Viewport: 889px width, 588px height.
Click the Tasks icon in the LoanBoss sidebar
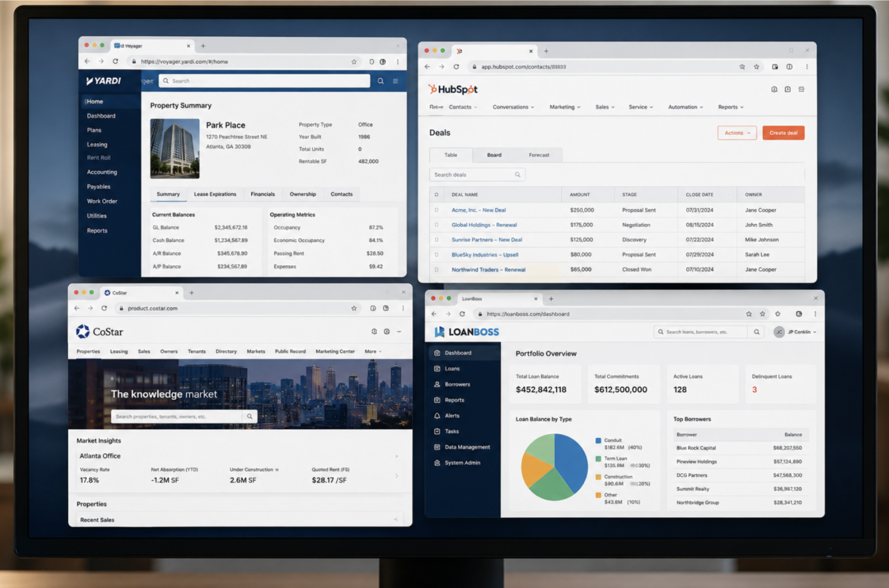(437, 431)
